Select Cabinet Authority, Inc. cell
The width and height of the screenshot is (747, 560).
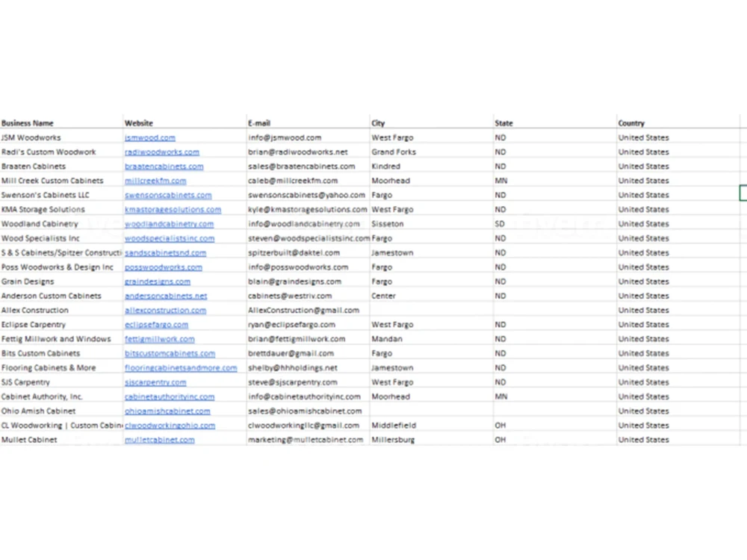(x=61, y=396)
